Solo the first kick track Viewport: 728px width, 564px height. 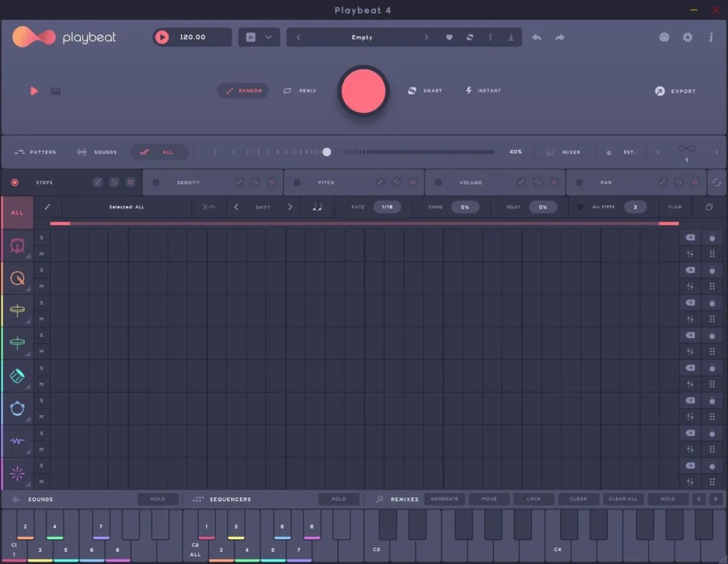coord(41,237)
